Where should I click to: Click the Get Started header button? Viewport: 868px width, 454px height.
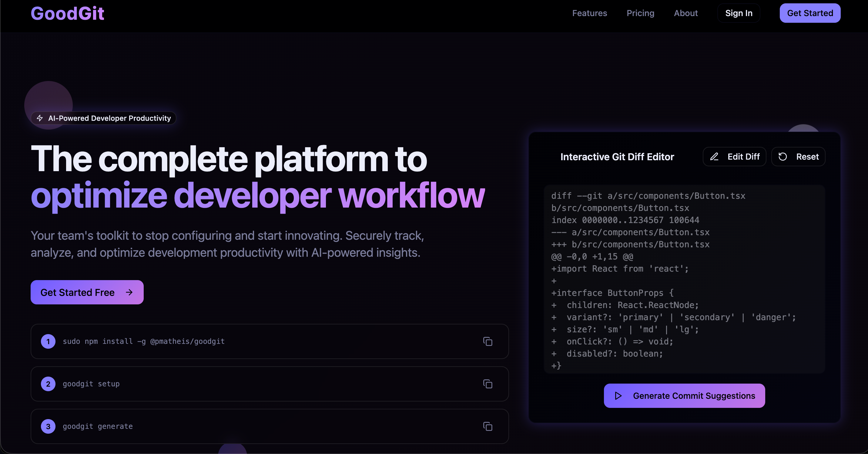(x=810, y=13)
